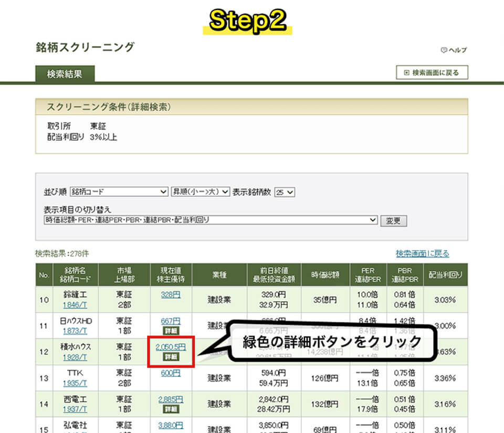Screen dimensions: 504x433
Task: Click the 3.03% dividend yield cell
Action: pyautogui.click(x=445, y=300)
